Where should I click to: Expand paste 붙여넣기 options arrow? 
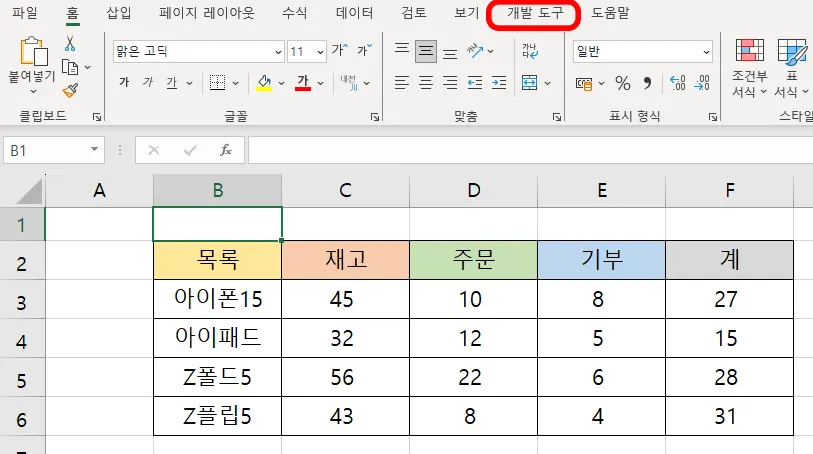[x=34, y=91]
